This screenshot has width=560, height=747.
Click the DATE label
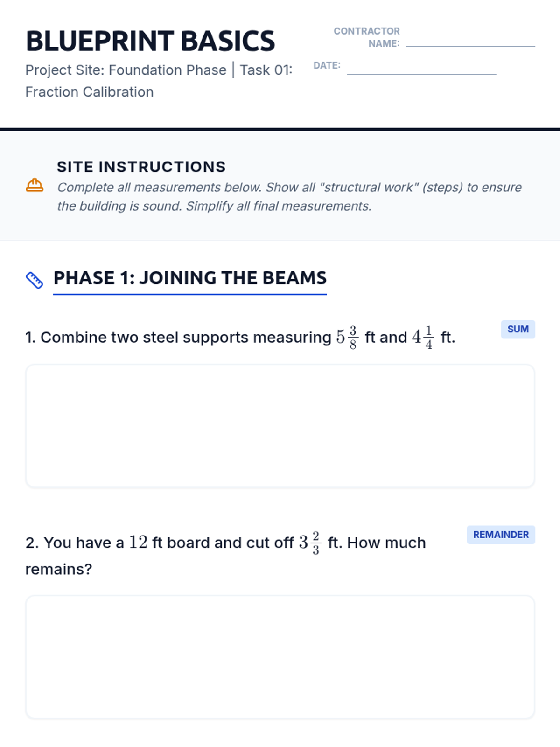(x=327, y=65)
